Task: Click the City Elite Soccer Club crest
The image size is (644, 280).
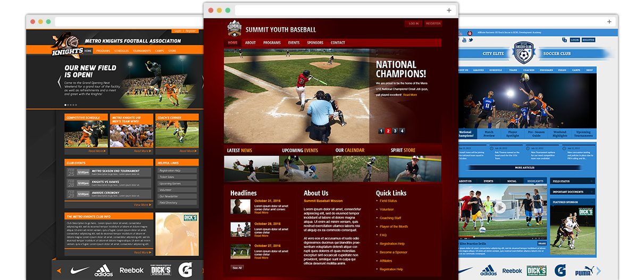Action: [523, 53]
